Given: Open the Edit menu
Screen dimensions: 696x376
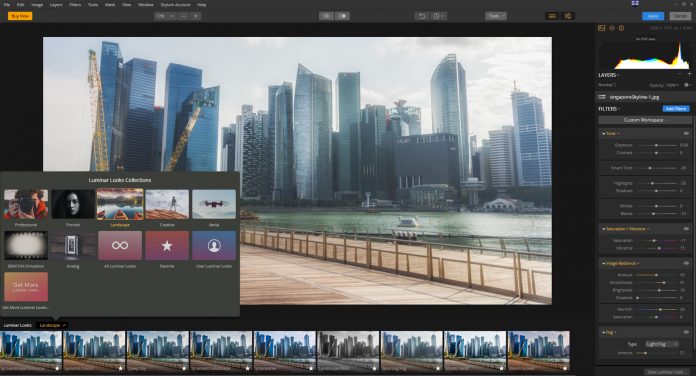Looking at the screenshot, I should tap(20, 4).
